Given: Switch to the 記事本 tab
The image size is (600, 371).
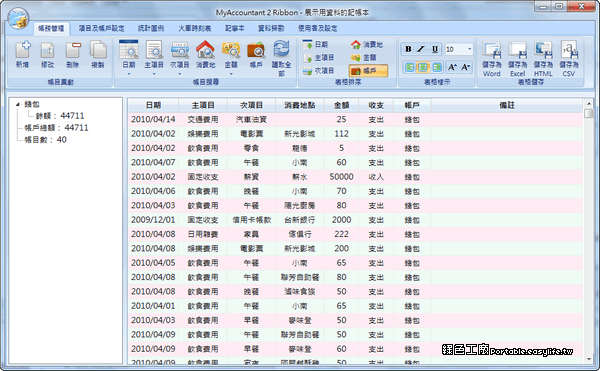Looking at the screenshot, I should pyautogui.click(x=235, y=28).
